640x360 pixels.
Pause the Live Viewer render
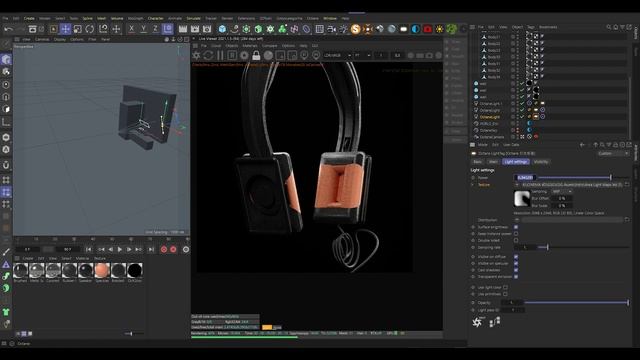[x=220, y=55]
